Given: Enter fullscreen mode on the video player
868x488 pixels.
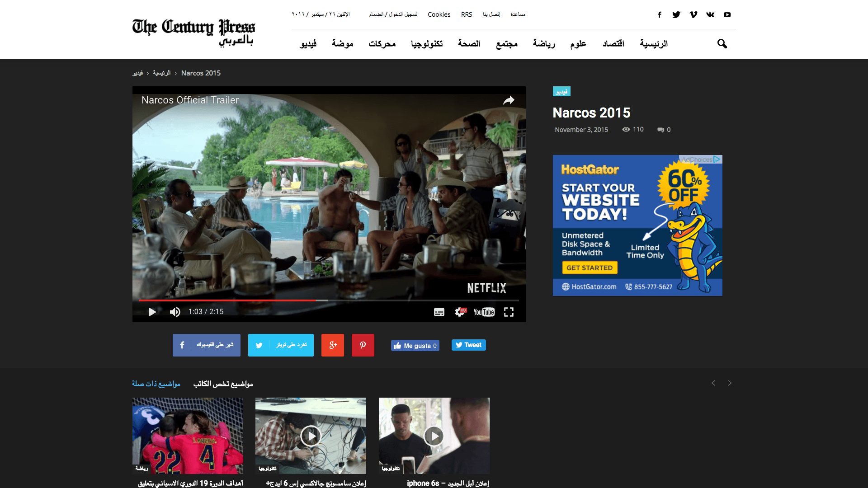Looking at the screenshot, I should point(509,312).
